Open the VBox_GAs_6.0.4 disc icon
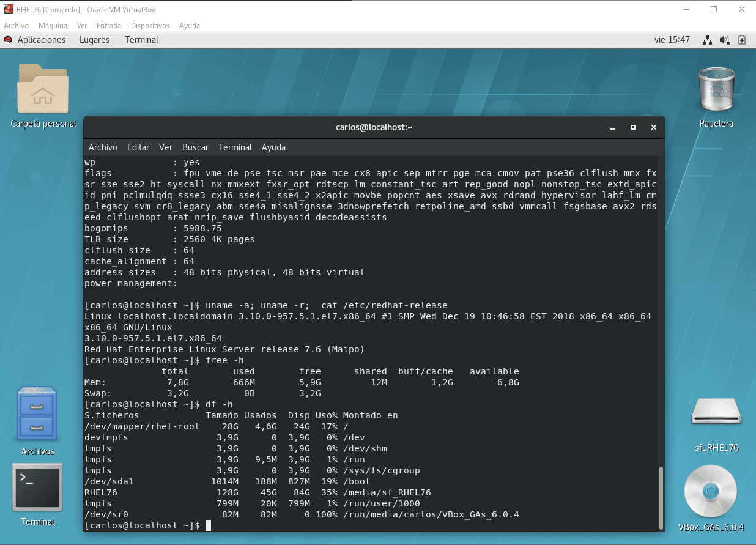The height and width of the screenshot is (545, 756). click(710, 492)
